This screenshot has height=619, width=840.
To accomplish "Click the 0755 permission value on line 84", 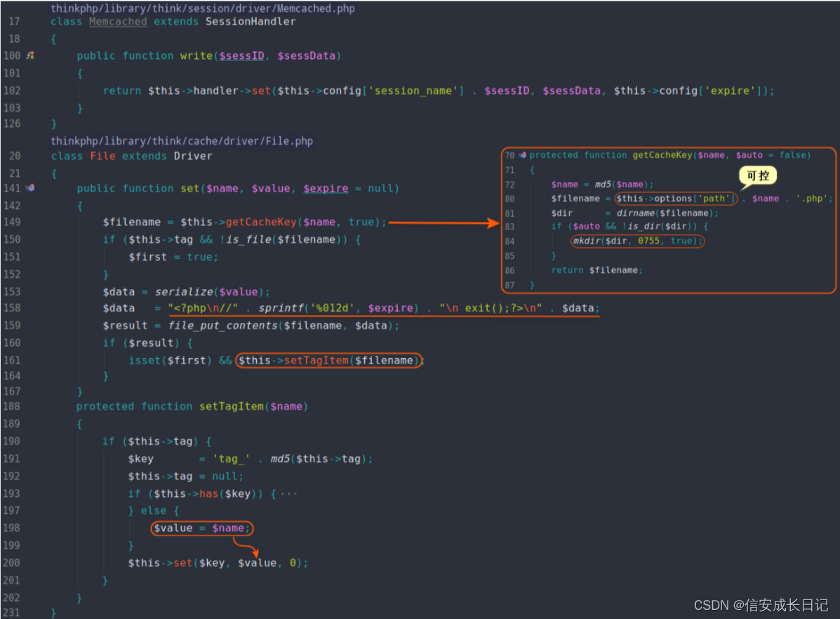I will pos(648,241).
